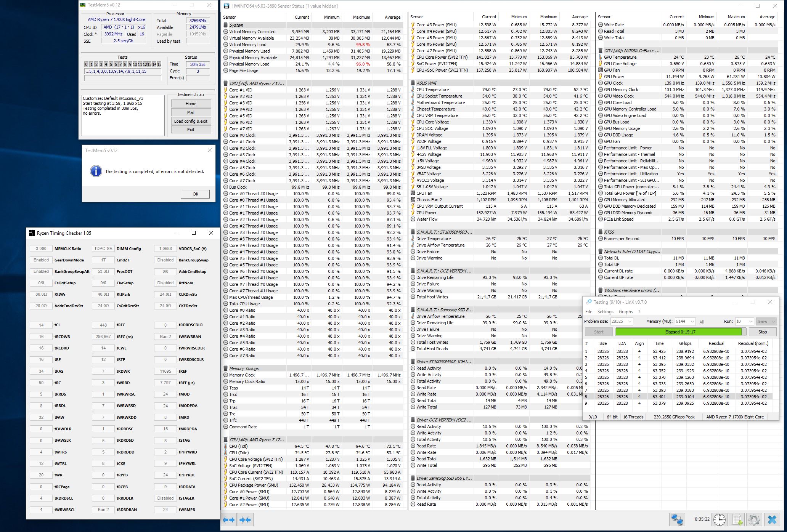The height and width of the screenshot is (532, 787).
Task: Click the green Elapsed progress bar in LinX
Action: (680, 332)
